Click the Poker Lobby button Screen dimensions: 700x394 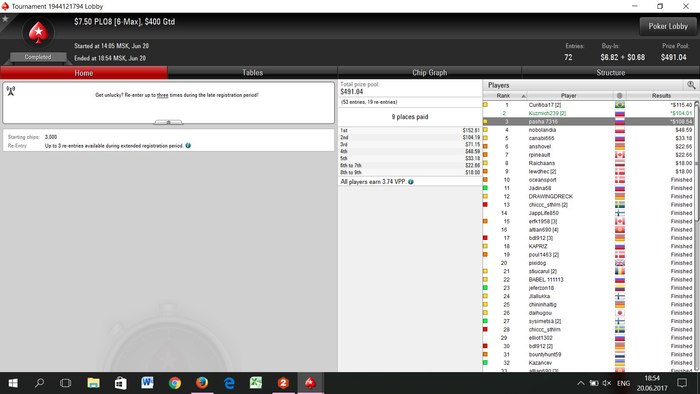click(x=668, y=26)
